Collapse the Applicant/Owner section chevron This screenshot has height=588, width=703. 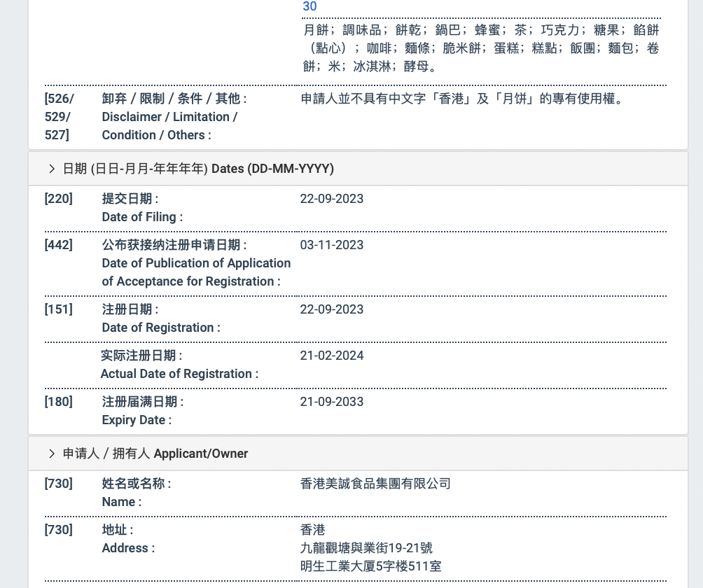pos(52,454)
